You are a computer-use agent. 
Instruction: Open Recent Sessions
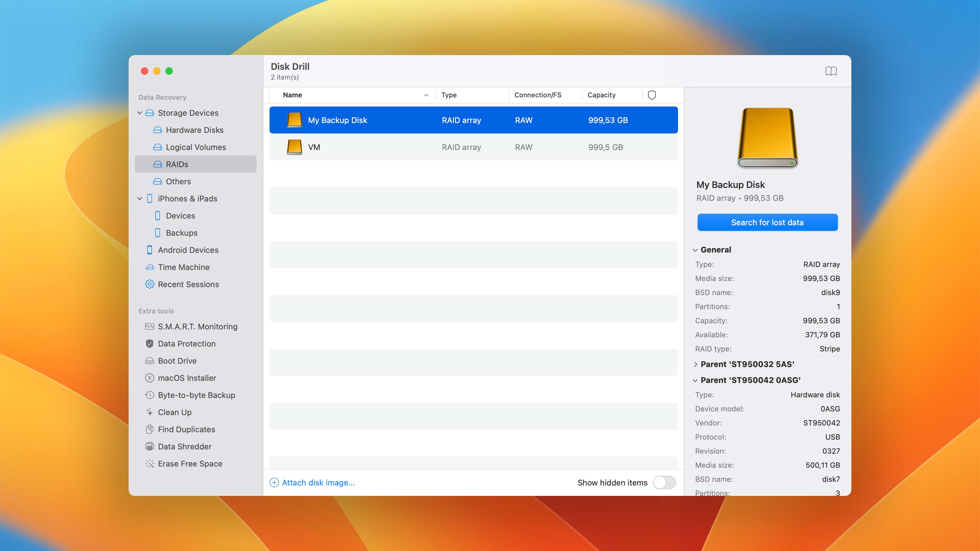click(188, 284)
